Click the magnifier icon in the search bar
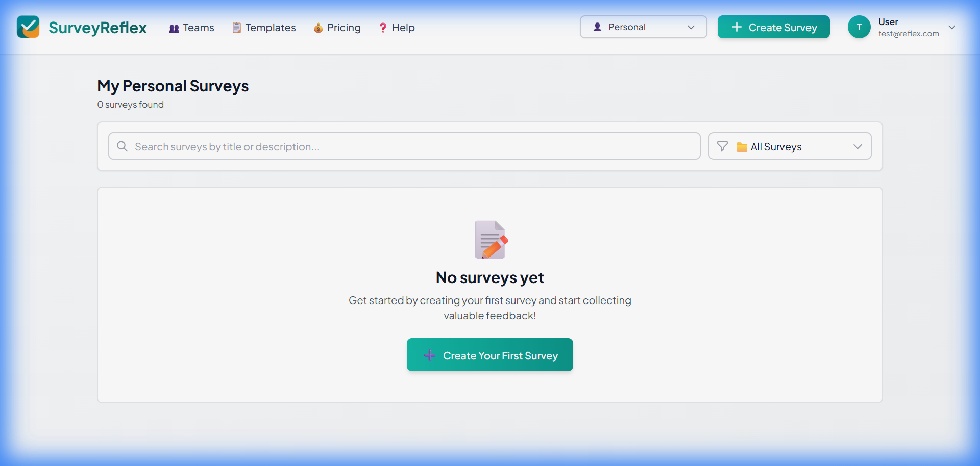Image resolution: width=980 pixels, height=466 pixels. coord(122,147)
